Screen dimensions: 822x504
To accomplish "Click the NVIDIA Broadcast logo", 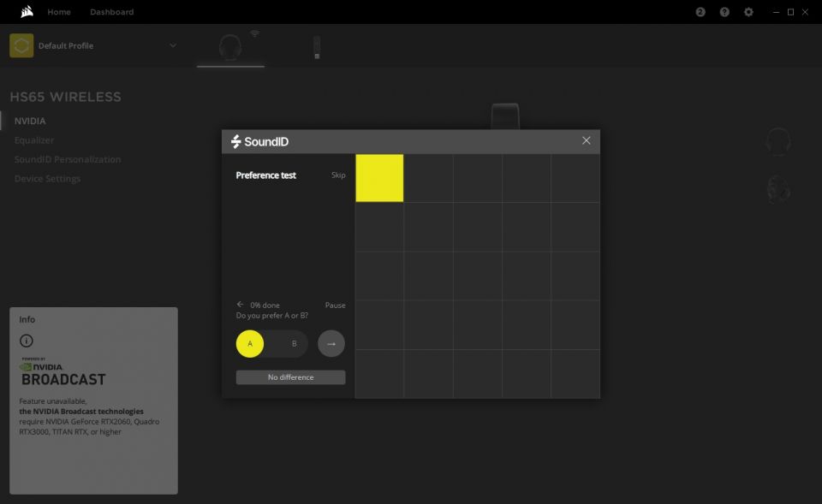I will [x=63, y=372].
